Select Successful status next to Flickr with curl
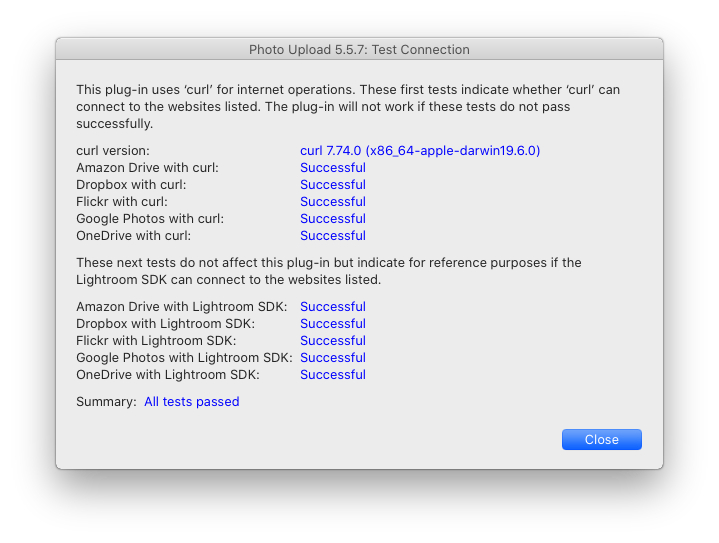719x543 pixels. pyautogui.click(x=333, y=202)
